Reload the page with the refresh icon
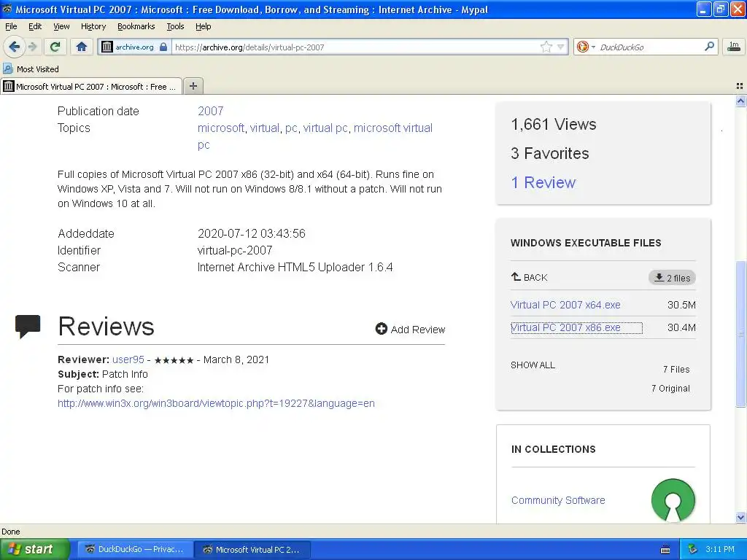The width and height of the screenshot is (747, 560). 55,47
